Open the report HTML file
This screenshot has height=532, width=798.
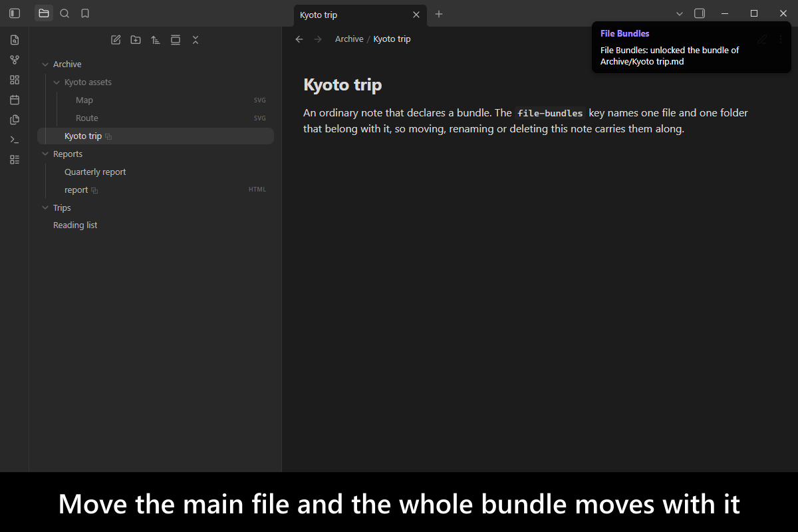click(x=156, y=190)
